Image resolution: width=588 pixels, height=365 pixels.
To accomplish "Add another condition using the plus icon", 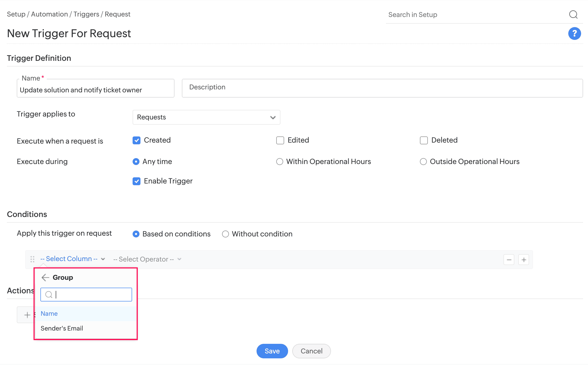I will [x=524, y=259].
